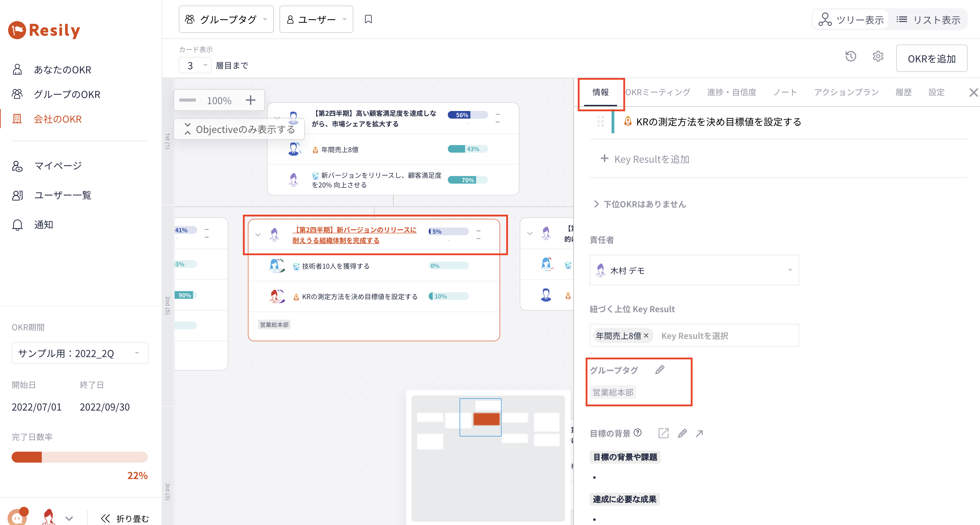Edit goal background with pencil icon
This screenshot has height=525, width=980.
[x=682, y=433]
